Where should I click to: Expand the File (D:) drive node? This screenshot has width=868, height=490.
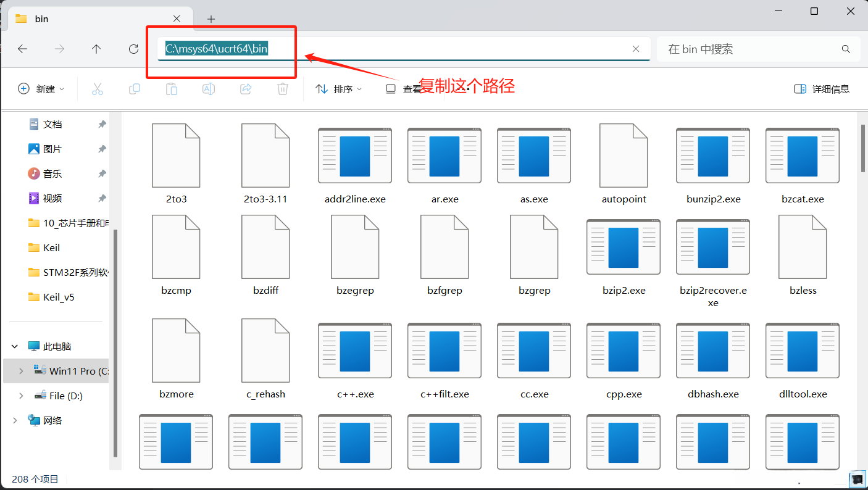[20, 396]
